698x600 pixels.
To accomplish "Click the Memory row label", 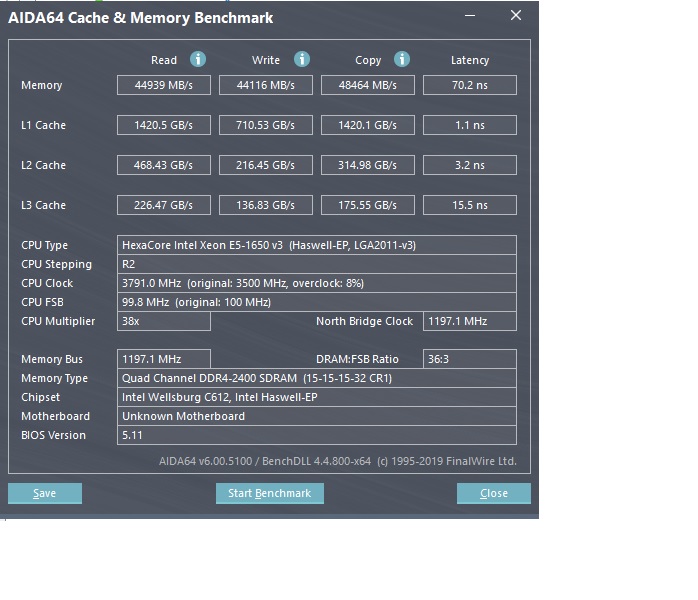I will point(41,85).
